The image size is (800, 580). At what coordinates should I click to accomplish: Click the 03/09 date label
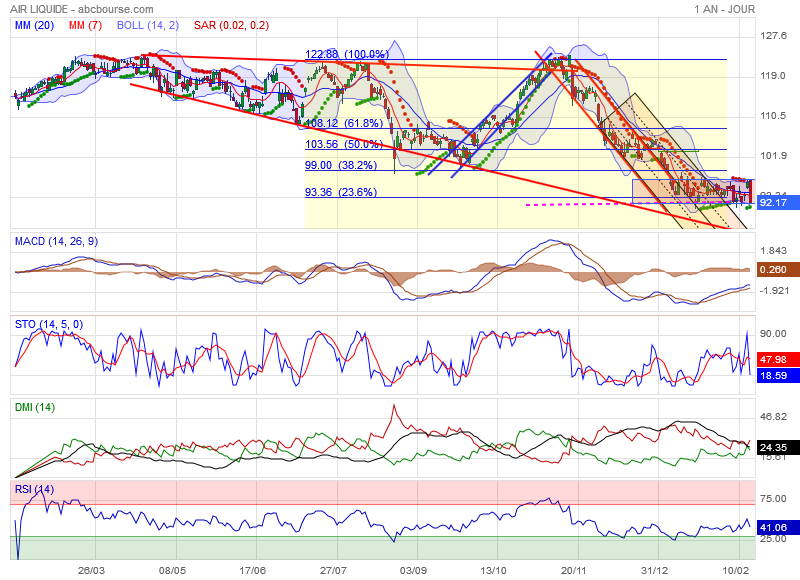(413, 571)
